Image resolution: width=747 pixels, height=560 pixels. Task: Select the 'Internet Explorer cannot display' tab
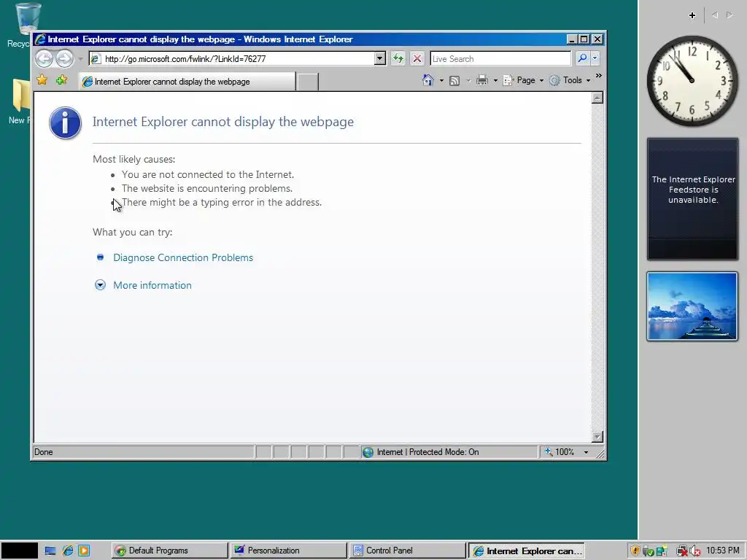pyautogui.click(x=187, y=82)
